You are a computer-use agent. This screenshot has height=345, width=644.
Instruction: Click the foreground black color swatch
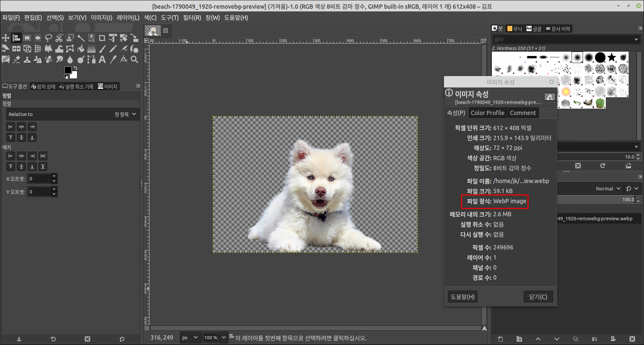point(67,69)
